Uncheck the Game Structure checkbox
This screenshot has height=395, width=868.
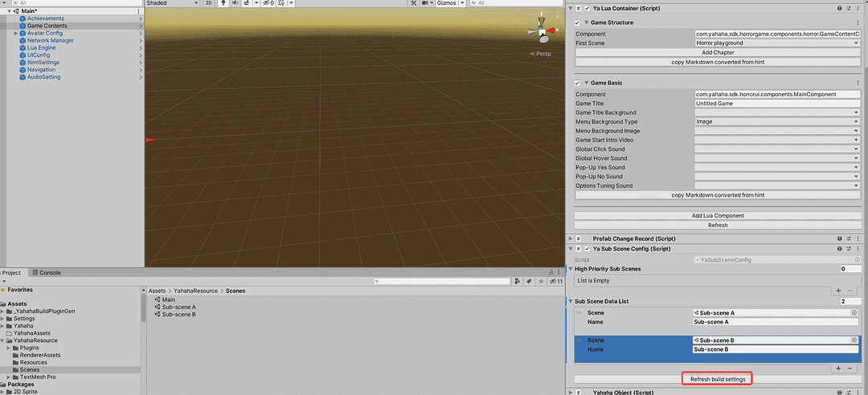click(x=578, y=22)
